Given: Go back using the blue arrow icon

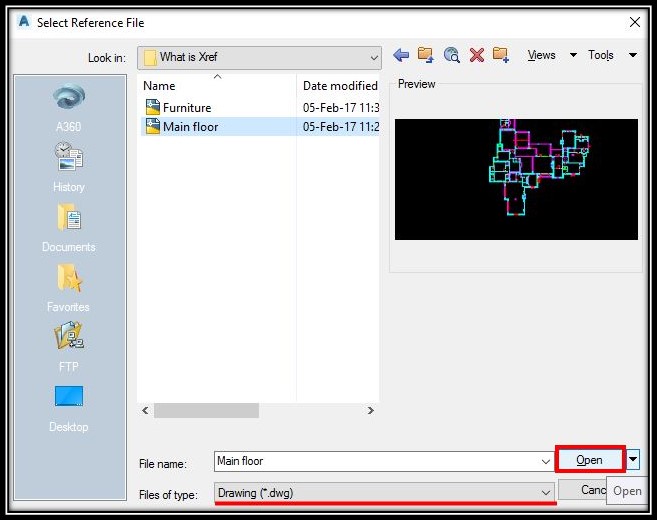Looking at the screenshot, I should [401, 55].
